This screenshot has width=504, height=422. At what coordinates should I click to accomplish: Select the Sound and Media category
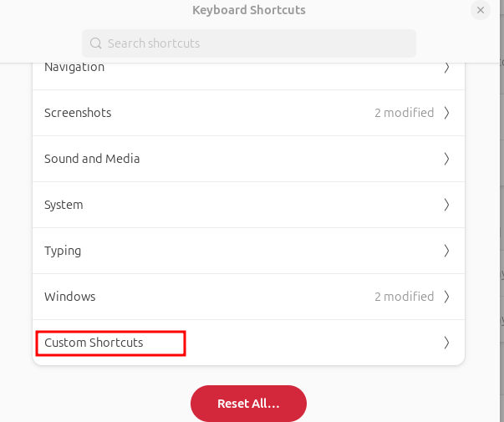click(x=92, y=159)
